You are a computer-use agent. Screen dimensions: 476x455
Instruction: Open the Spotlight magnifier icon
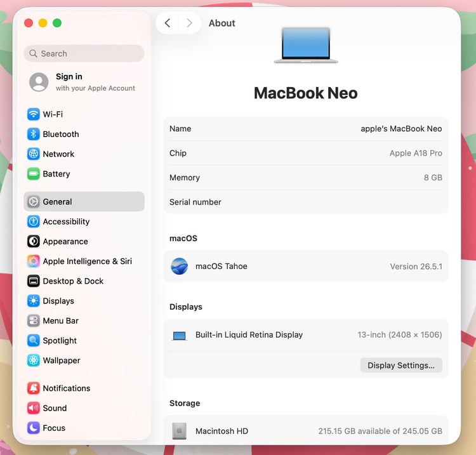[34, 341]
